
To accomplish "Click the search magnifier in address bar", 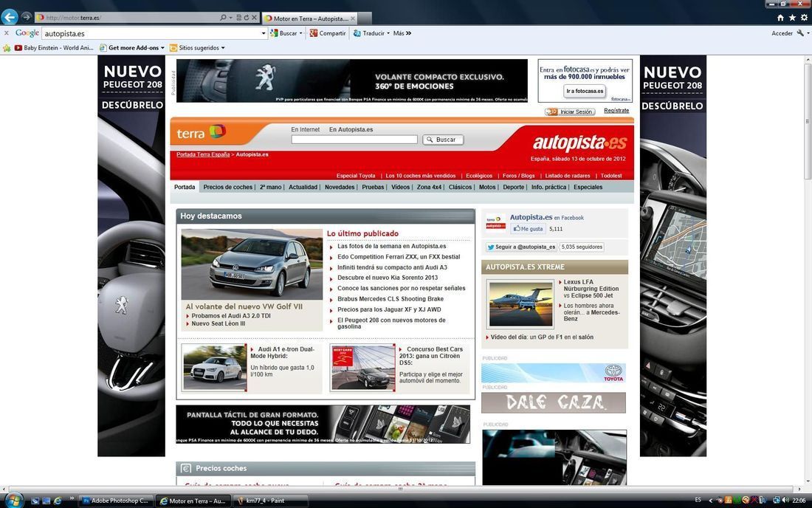I will point(223,18).
